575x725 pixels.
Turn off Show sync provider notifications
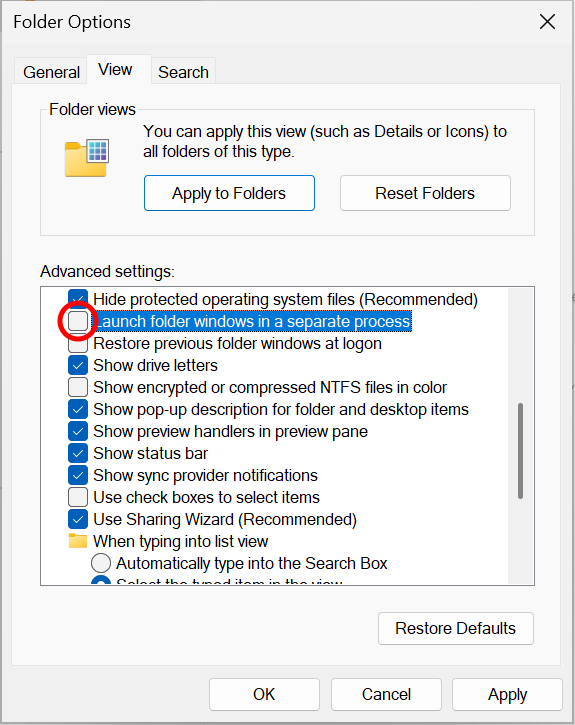[78, 475]
